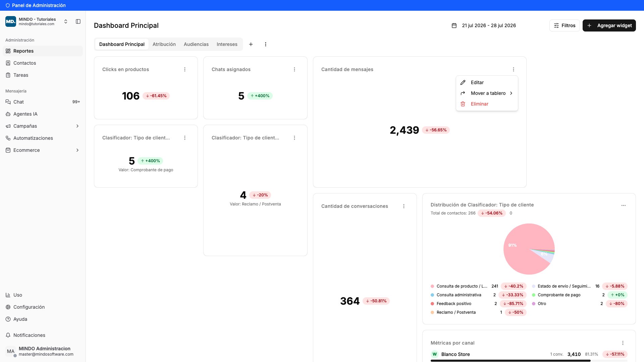Open Cantidad de conversaciones widget menu
Viewport: 644px width, 362px height.
pos(404,206)
